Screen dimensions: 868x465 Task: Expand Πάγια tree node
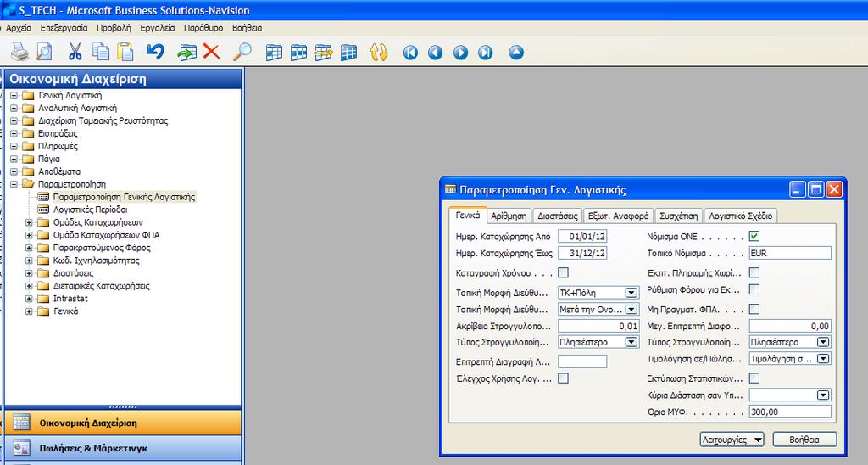tap(14, 159)
